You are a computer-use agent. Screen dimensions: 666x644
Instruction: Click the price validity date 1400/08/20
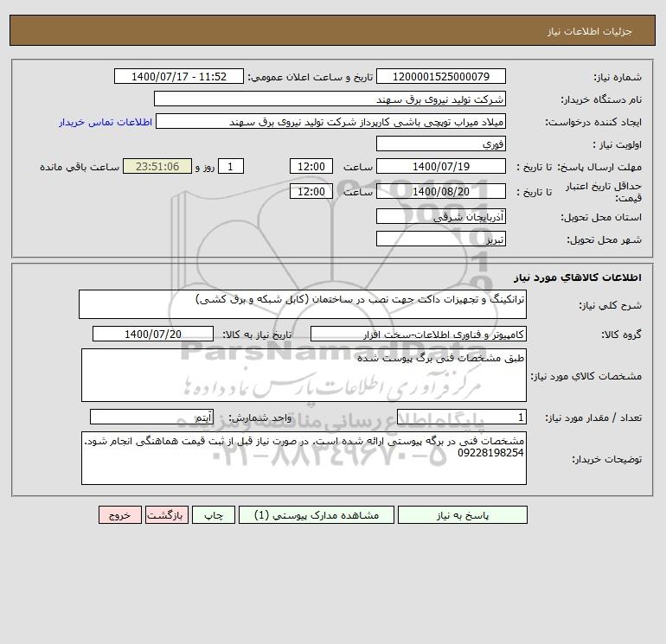(441, 191)
